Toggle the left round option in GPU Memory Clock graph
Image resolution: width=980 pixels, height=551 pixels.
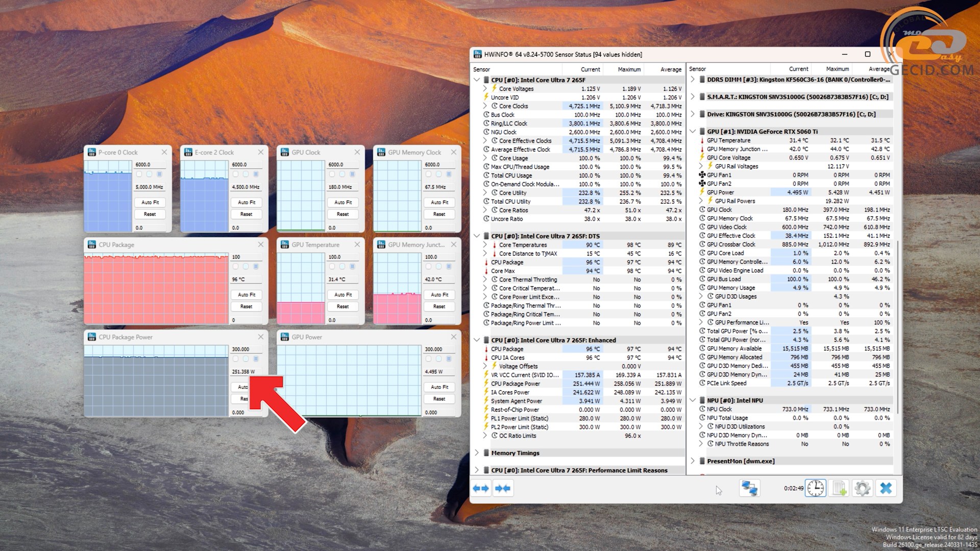[428, 174]
